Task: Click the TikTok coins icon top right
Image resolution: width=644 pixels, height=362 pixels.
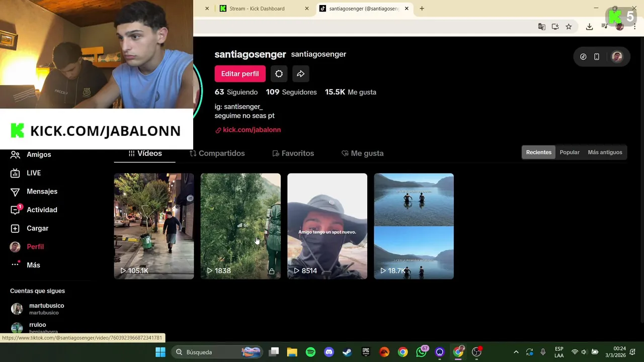Action: pyautogui.click(x=583, y=57)
